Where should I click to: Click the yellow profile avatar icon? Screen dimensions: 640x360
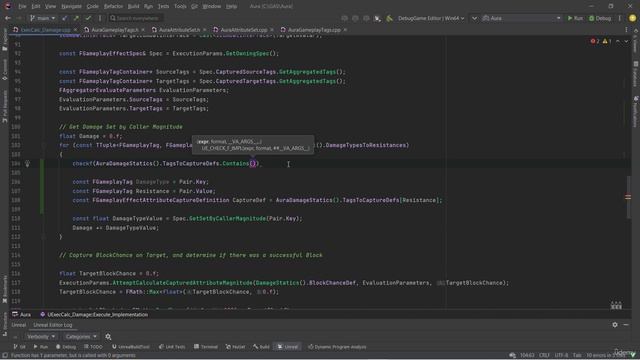[632, 18]
